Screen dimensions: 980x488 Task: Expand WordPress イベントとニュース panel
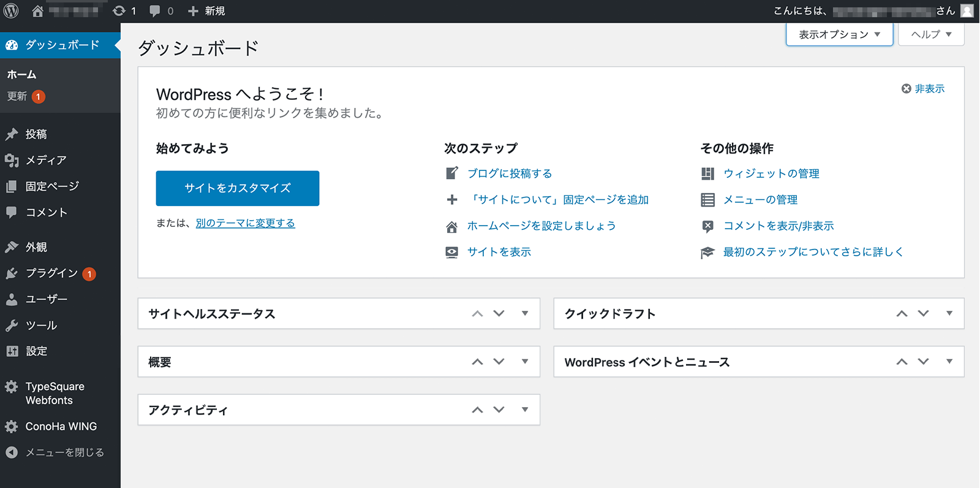coord(949,362)
